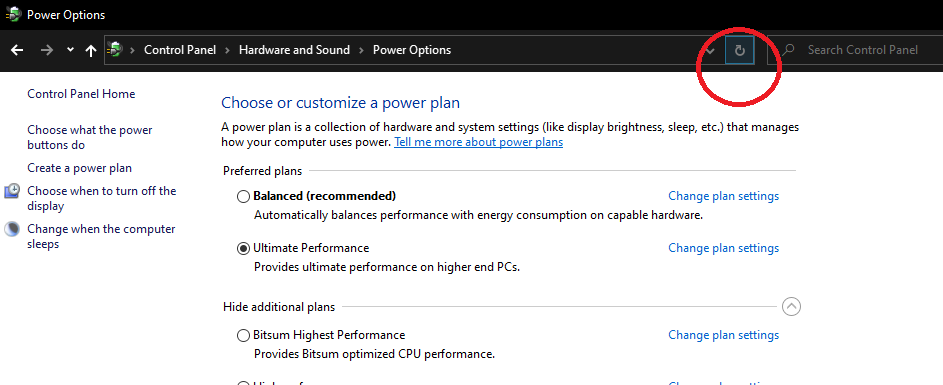Open the recent locations dropdown arrow

[x=70, y=50]
